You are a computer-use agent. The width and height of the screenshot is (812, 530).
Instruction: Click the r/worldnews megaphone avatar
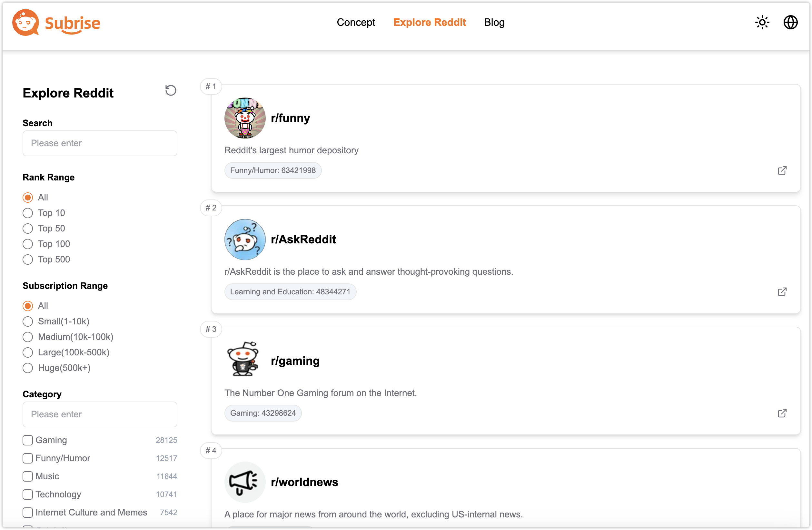coord(245,482)
